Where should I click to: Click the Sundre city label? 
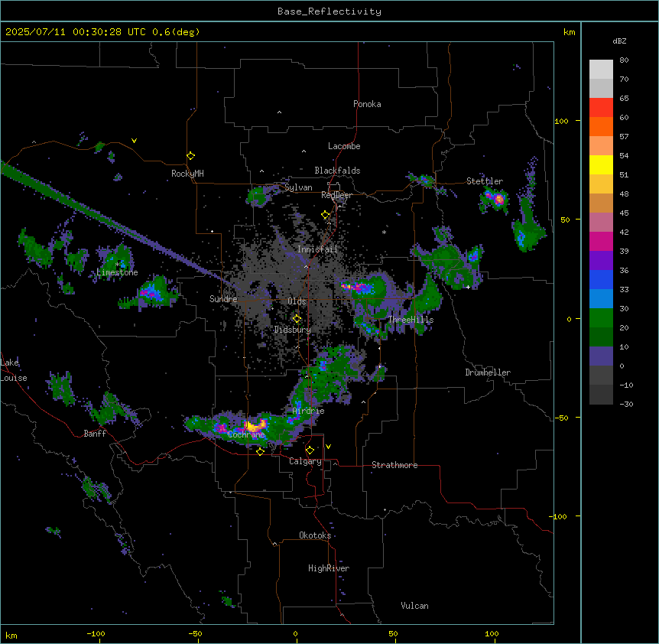(x=223, y=299)
